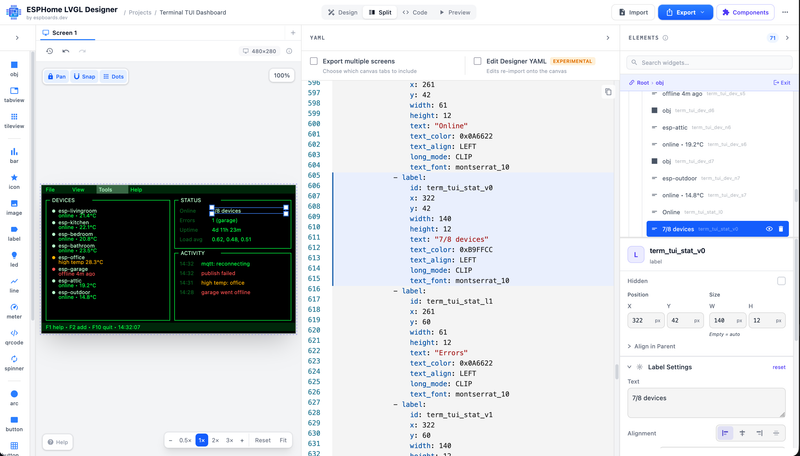Screen dimensions: 800x456
Task: Select the tabview widget icon
Action: [14, 94]
